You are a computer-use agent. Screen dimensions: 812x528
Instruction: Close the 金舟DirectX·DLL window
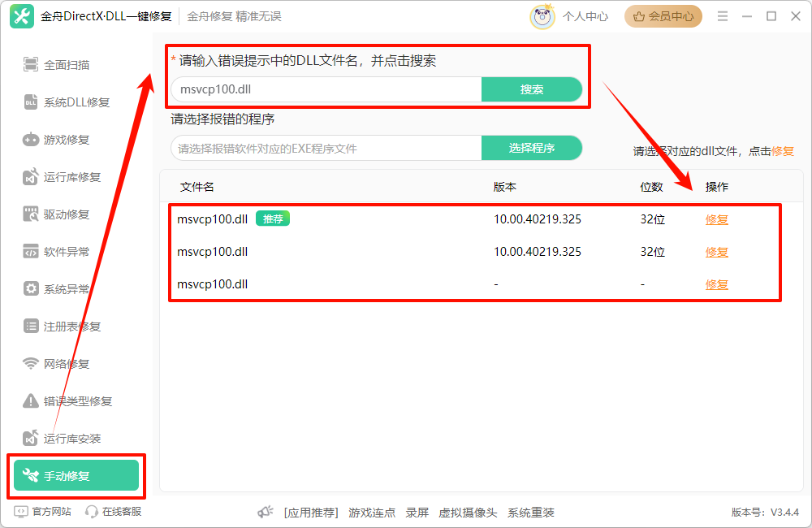coord(796,16)
